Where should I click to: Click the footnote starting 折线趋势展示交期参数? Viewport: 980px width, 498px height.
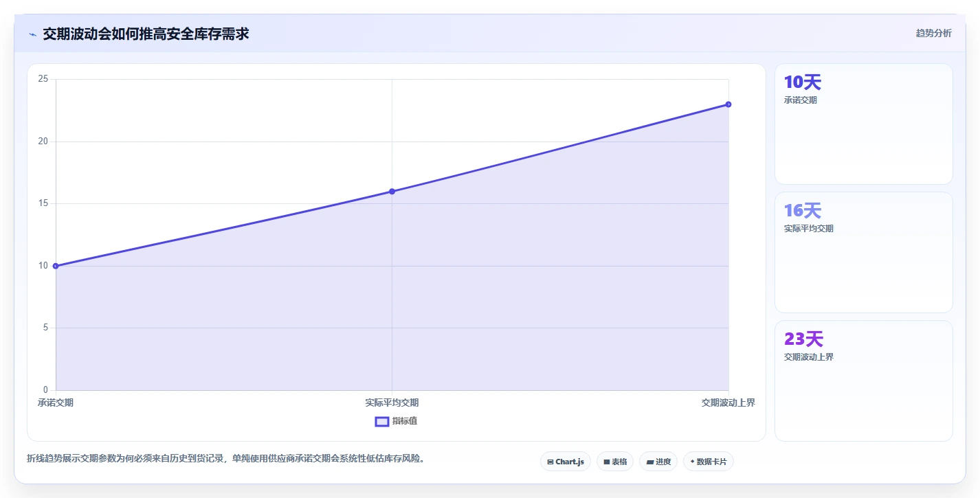pyautogui.click(x=225, y=458)
